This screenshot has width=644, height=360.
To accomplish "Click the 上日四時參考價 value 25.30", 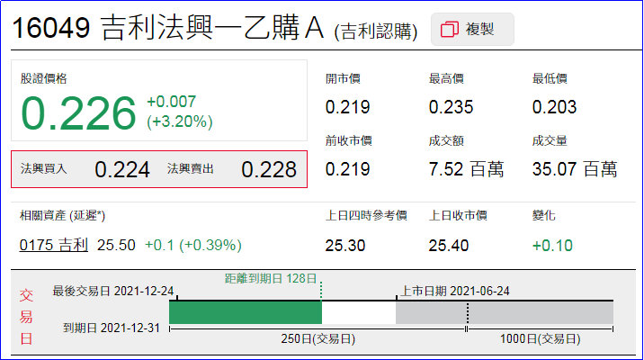I will 345,246.
